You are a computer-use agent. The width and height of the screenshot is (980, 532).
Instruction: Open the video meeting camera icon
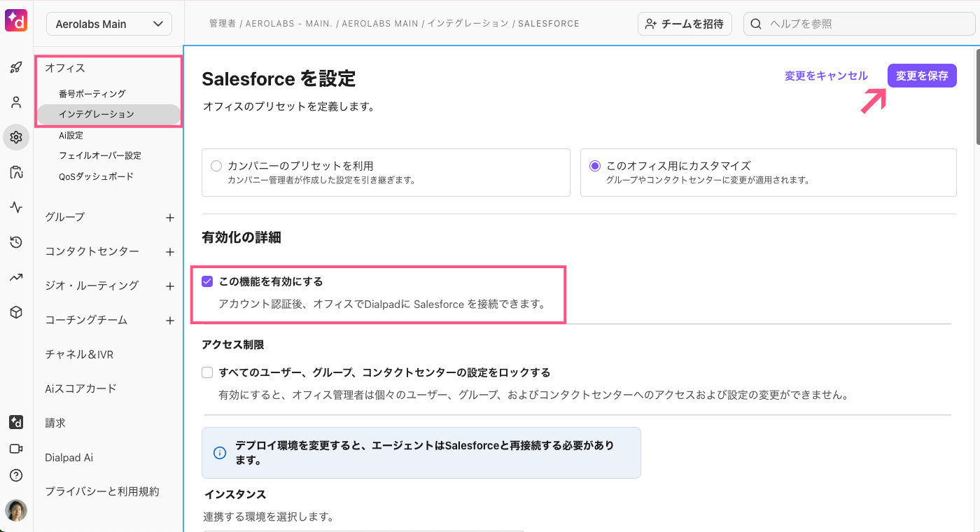tap(16, 449)
